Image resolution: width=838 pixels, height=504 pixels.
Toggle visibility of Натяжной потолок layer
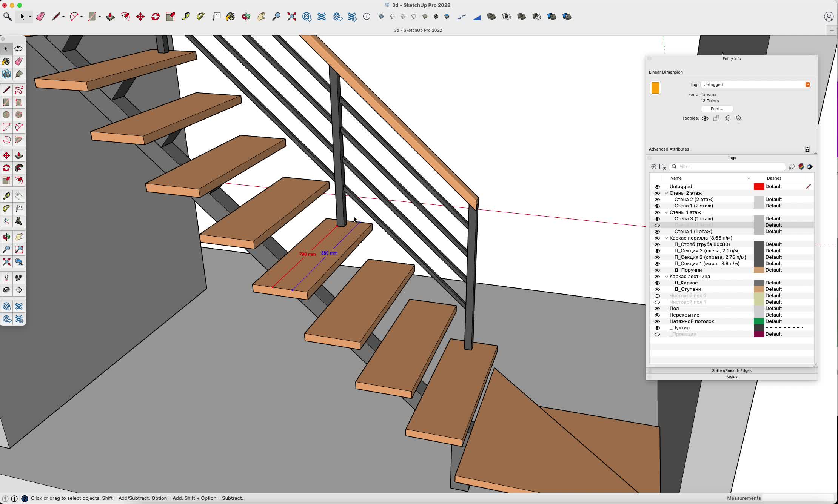(657, 321)
